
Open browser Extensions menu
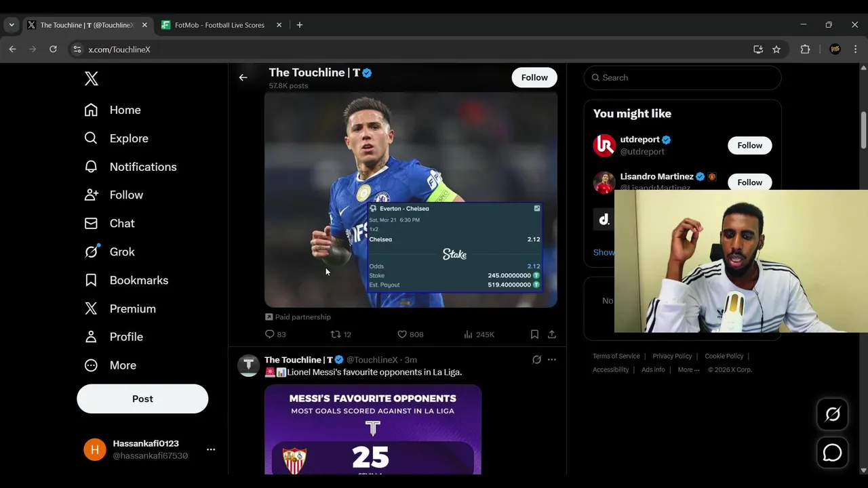[x=805, y=49]
